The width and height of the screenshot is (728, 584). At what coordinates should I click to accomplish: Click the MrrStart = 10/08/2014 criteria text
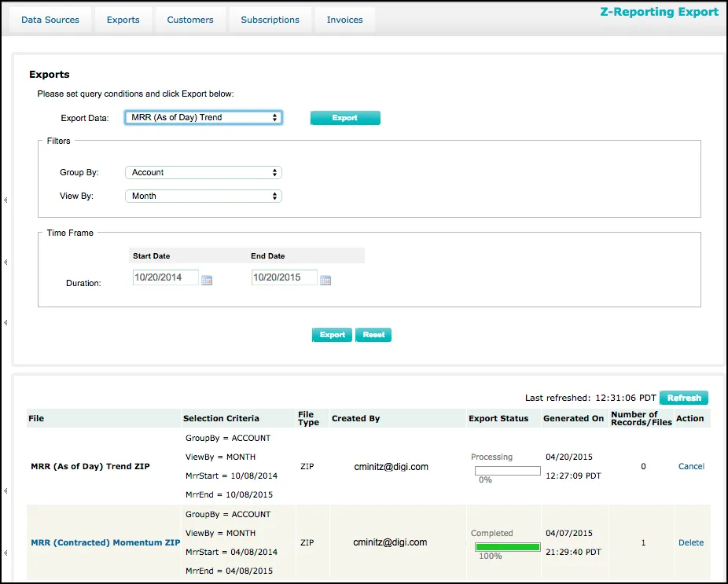tap(231, 476)
